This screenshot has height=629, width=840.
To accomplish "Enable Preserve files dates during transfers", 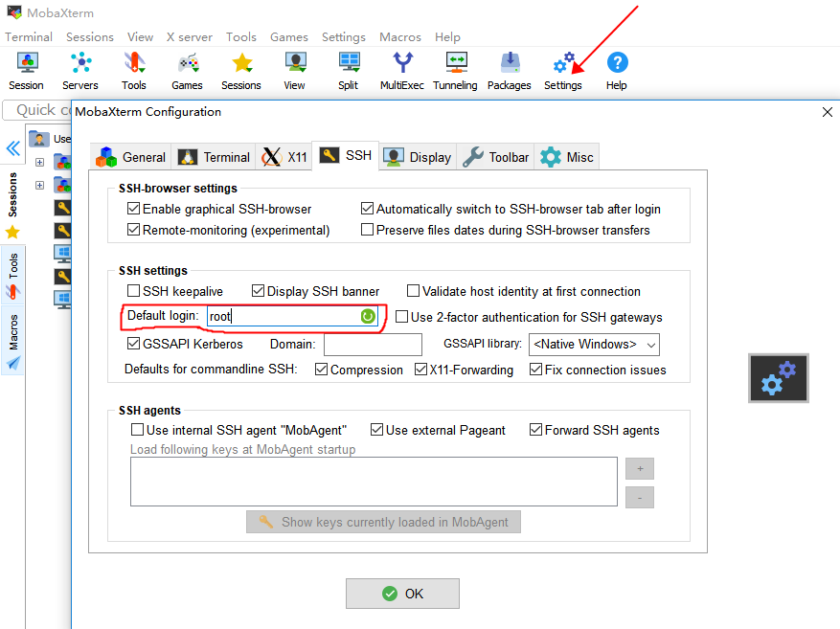I will click(x=367, y=230).
